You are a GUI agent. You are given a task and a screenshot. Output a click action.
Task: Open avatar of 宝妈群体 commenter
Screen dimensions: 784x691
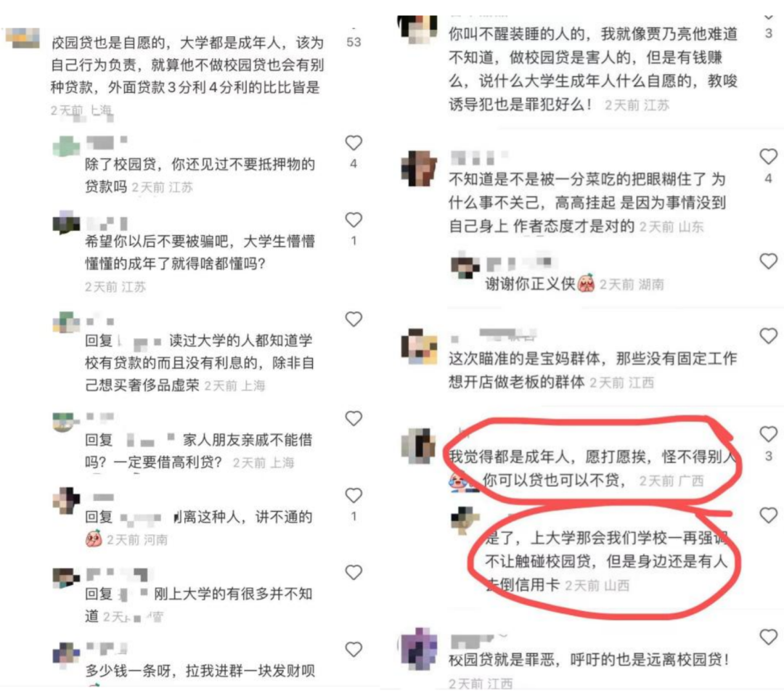click(x=419, y=346)
